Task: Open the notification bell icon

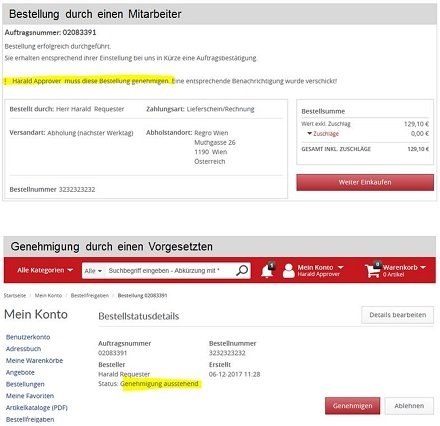Action: pyautogui.click(x=267, y=270)
